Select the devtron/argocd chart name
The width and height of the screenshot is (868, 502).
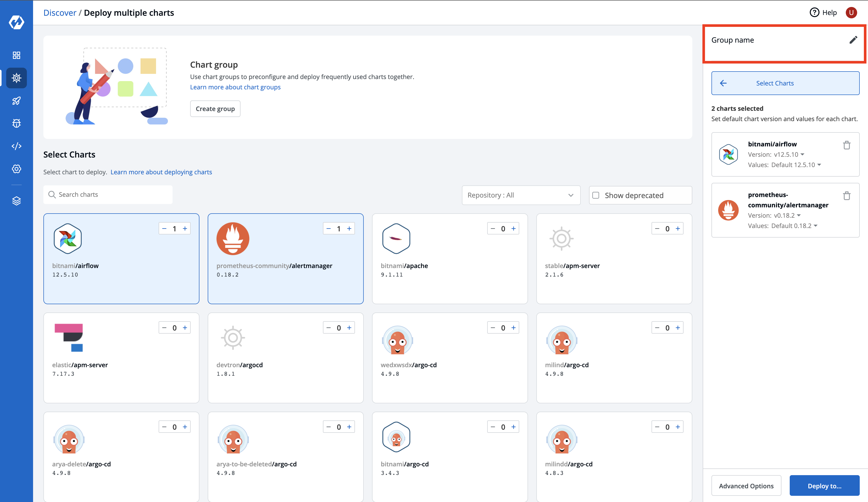tap(239, 365)
